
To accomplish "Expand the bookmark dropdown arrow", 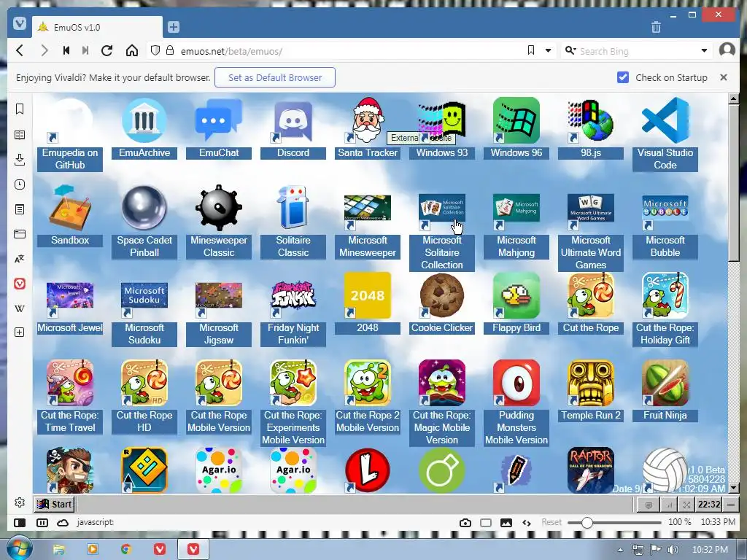I will (549, 50).
